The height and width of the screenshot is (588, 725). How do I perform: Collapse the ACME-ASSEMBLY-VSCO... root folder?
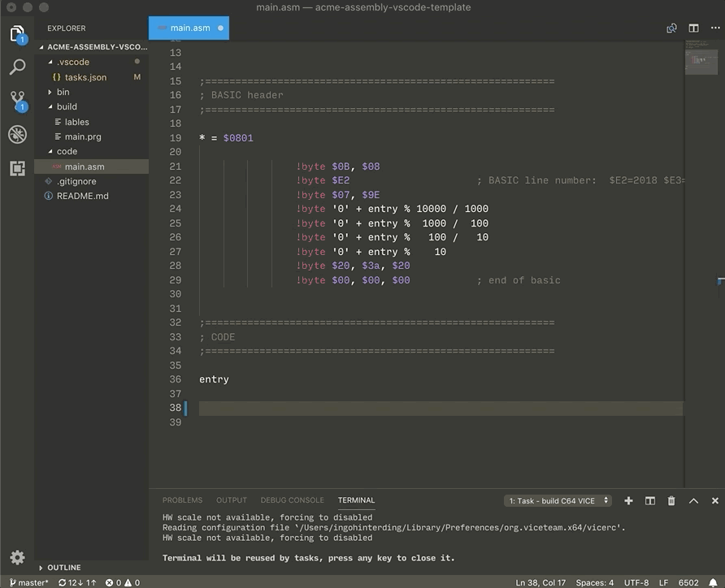[93, 46]
